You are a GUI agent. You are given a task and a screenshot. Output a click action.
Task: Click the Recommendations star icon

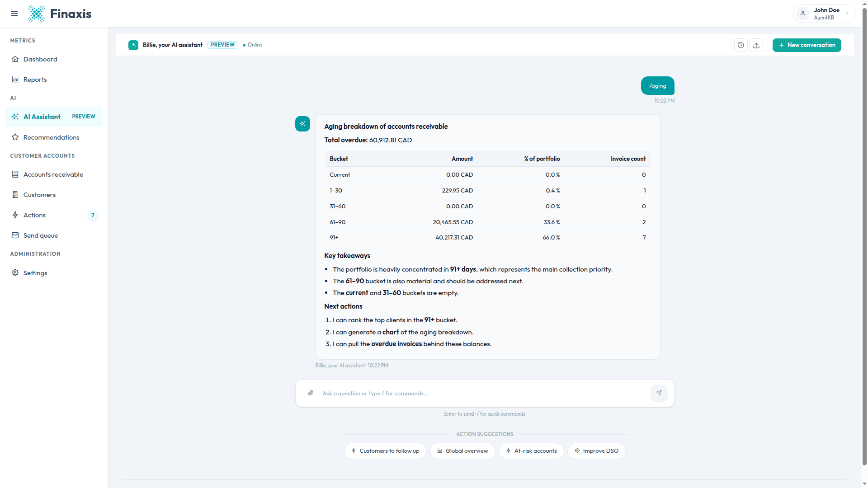click(15, 137)
